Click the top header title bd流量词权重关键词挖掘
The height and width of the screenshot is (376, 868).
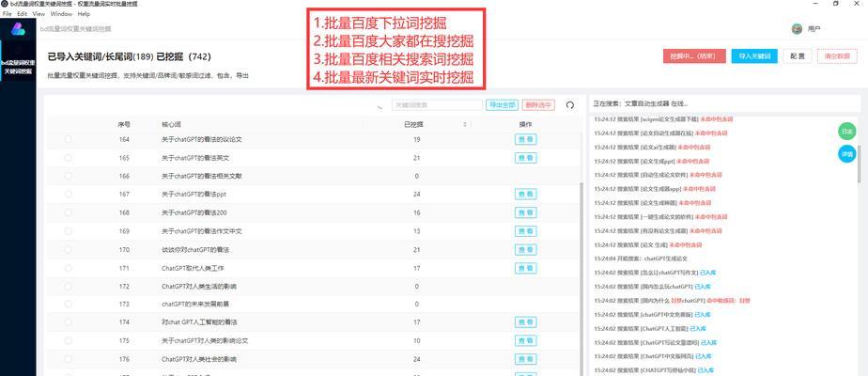pyautogui.click(x=76, y=29)
